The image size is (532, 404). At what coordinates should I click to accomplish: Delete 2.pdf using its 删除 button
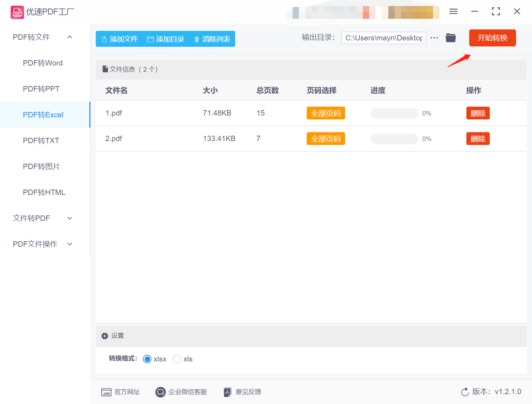pyautogui.click(x=478, y=139)
